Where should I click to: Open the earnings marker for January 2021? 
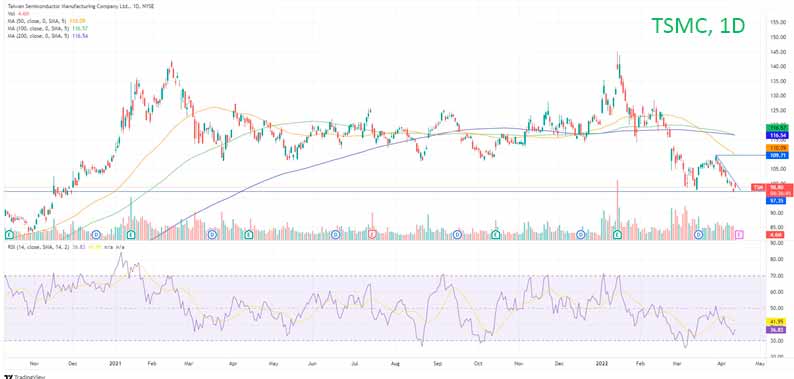(x=131, y=235)
